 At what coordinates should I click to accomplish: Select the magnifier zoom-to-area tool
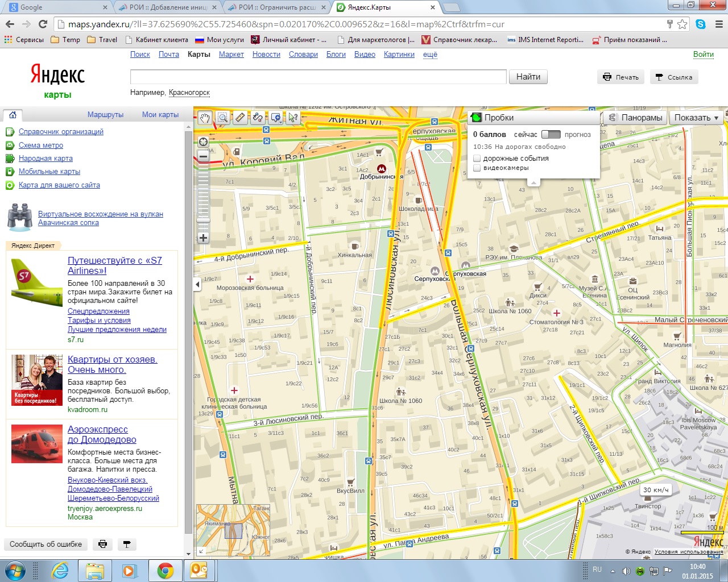pos(222,118)
